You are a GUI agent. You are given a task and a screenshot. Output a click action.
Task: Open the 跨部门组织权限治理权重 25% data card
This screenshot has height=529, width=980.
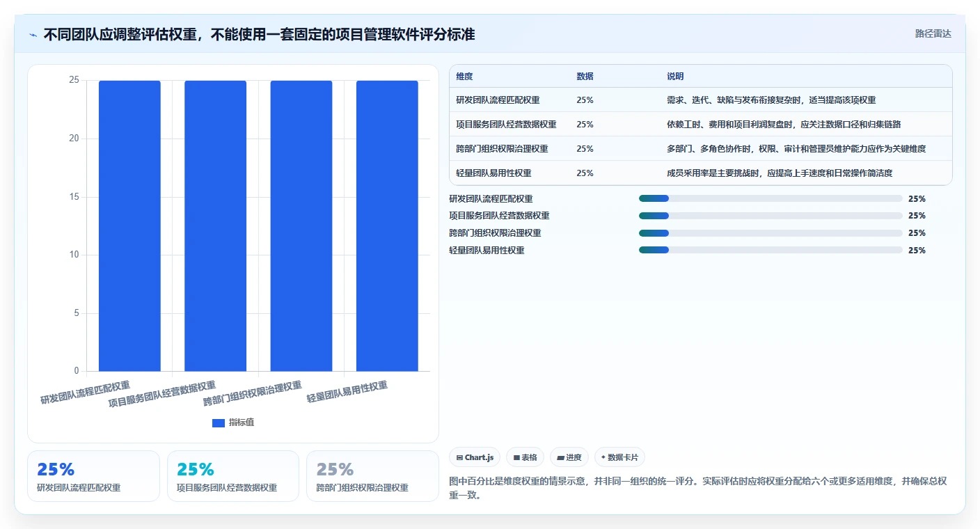click(x=372, y=476)
